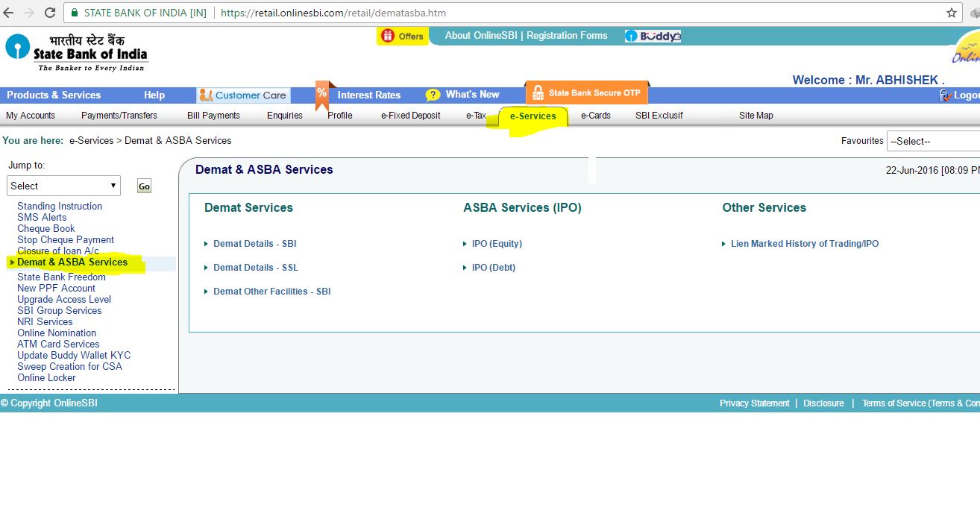
Task: Open State Bank Freedom link
Action: [x=61, y=277]
